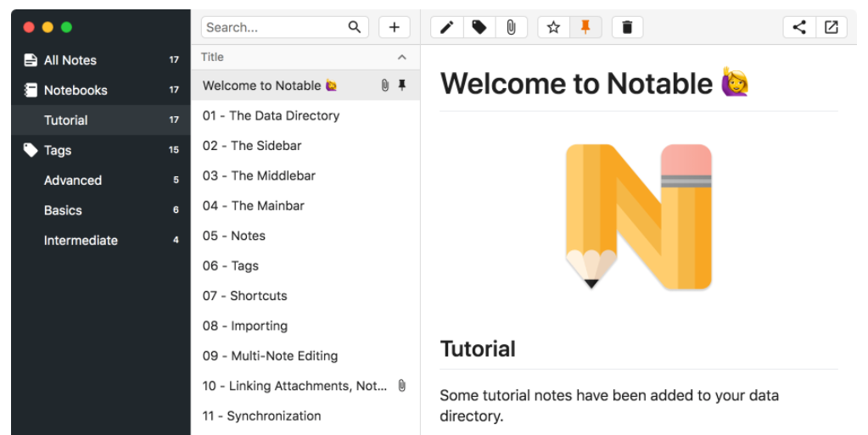
Task: Open note 05 - Notes
Action: tap(305, 236)
